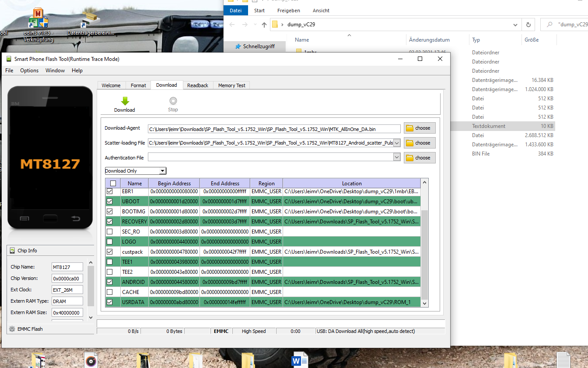588x368 pixels.
Task: Click Explorer search box dump_vC29
Action: click(x=564, y=25)
